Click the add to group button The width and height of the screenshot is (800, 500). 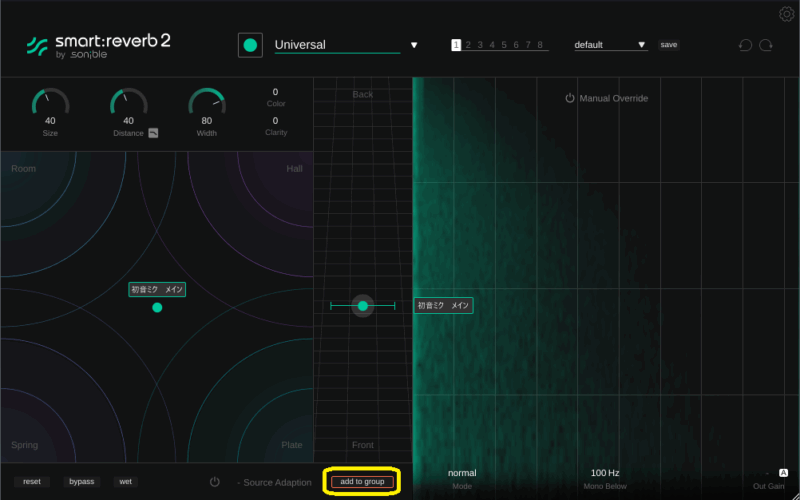pyautogui.click(x=362, y=482)
